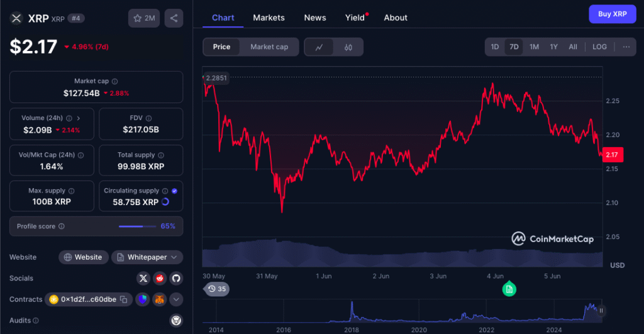Click the BNB chain icon in Contracts
The width and height of the screenshot is (644, 334).
point(54,299)
